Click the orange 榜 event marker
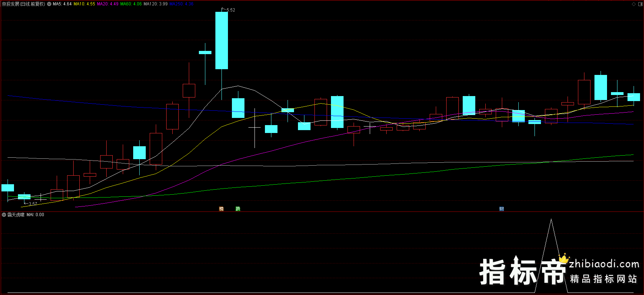 tap(221, 209)
